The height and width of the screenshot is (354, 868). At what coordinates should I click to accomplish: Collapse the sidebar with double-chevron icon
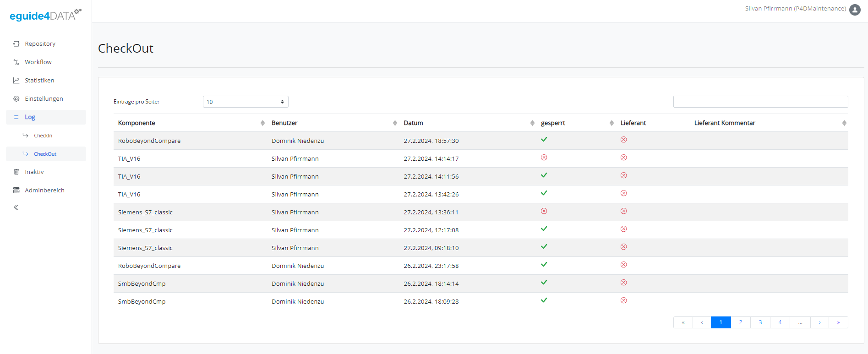pos(16,207)
